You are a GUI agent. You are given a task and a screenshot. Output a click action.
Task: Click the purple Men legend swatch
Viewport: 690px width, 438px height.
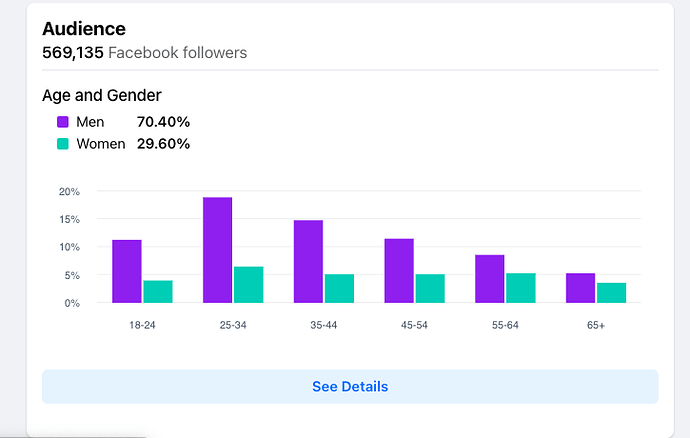tap(63, 122)
